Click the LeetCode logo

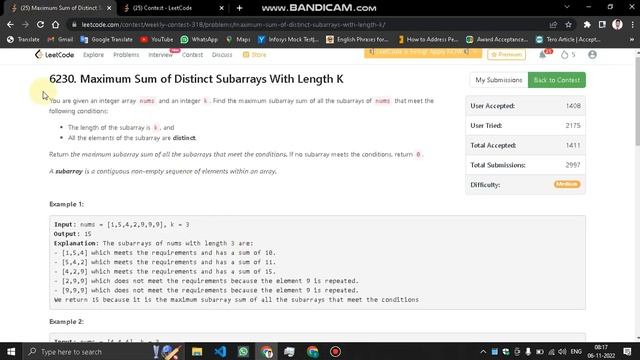(x=54, y=55)
